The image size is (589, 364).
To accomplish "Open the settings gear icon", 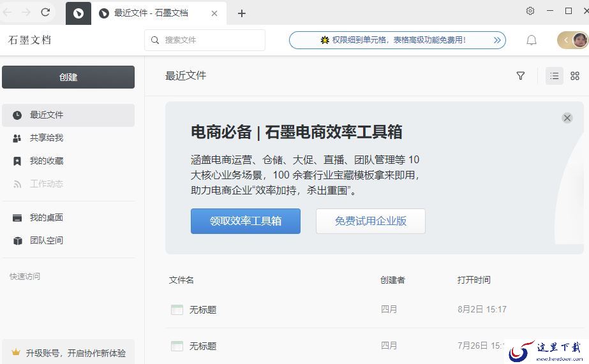I will pyautogui.click(x=530, y=11).
